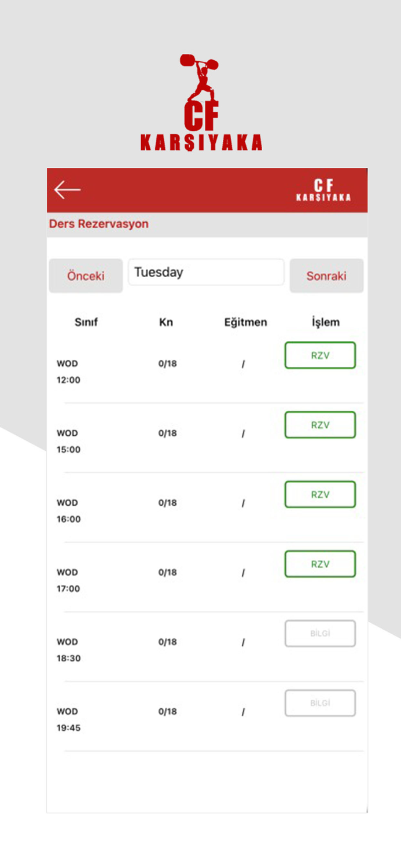Select the 0/18 capacity for 17:00 class

pyautogui.click(x=168, y=572)
